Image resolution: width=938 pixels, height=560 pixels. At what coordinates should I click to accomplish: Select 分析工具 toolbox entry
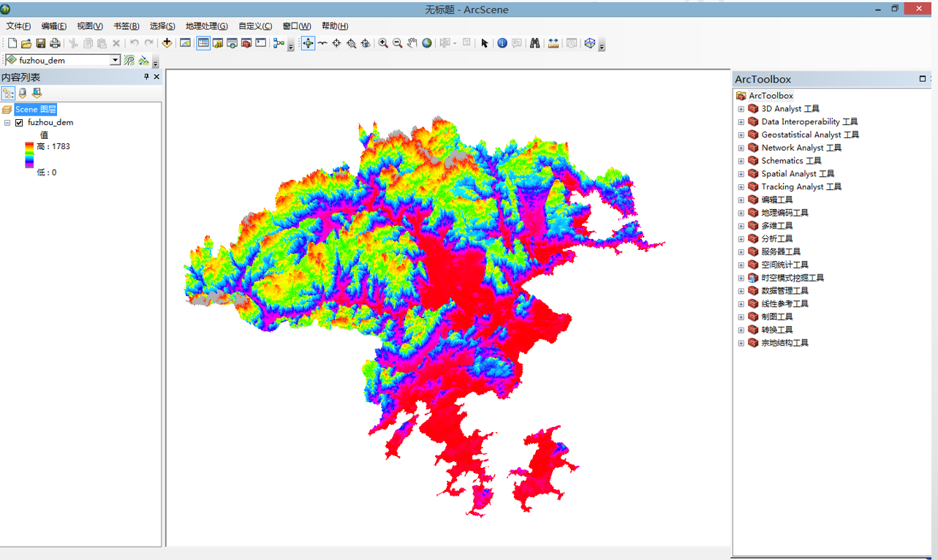click(x=776, y=239)
